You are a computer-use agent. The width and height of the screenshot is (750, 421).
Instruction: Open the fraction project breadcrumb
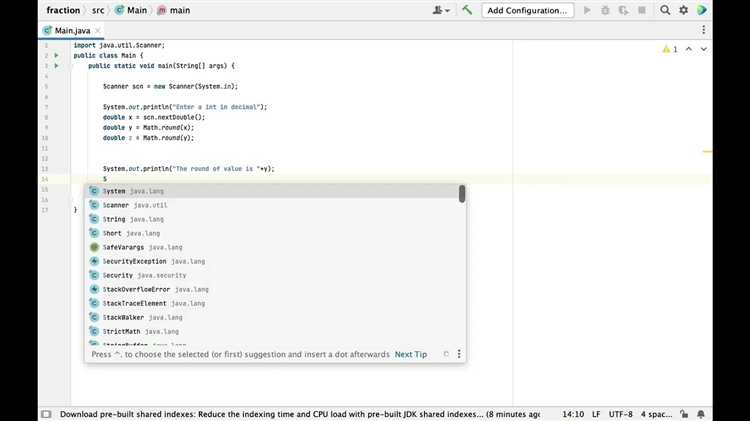(63, 10)
